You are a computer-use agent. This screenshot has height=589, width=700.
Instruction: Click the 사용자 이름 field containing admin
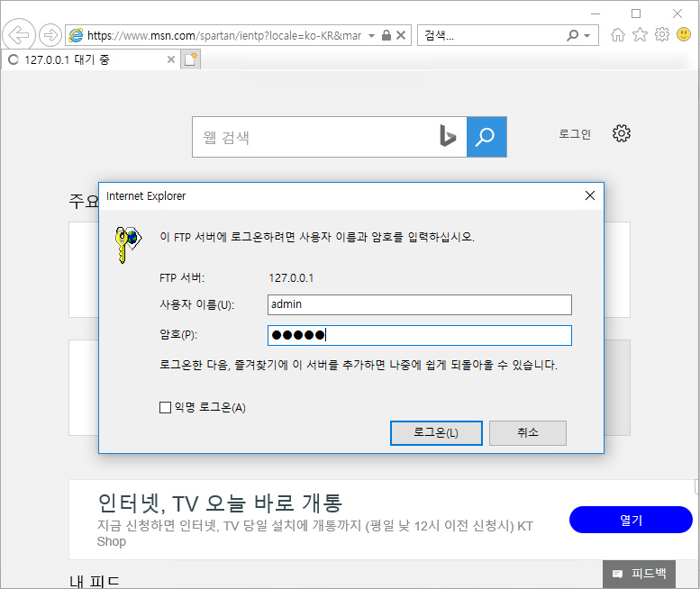[x=419, y=304]
